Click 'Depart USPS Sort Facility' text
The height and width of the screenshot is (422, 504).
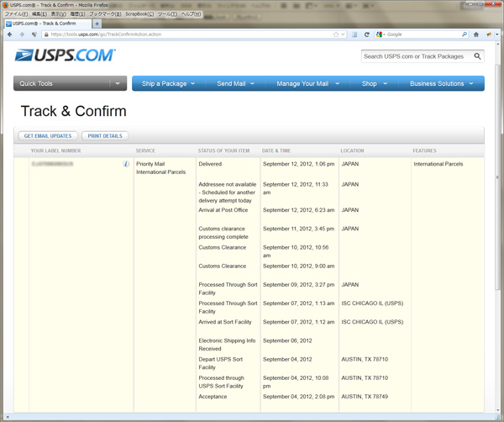(x=220, y=363)
